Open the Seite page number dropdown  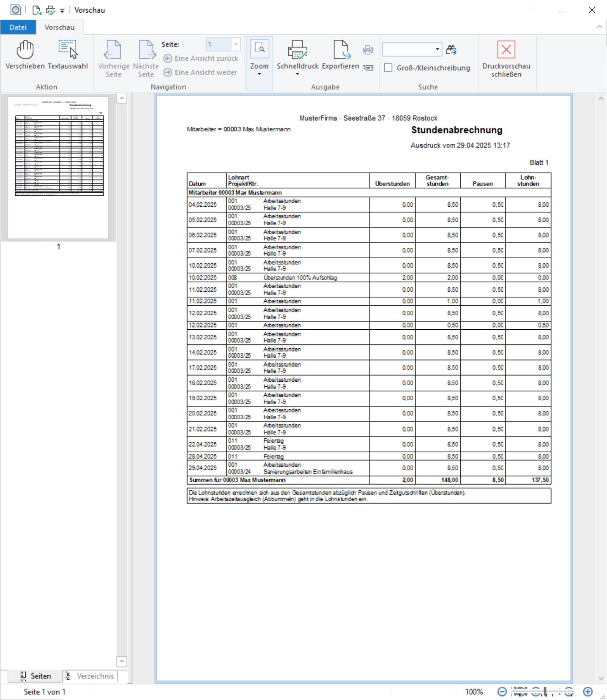point(236,44)
